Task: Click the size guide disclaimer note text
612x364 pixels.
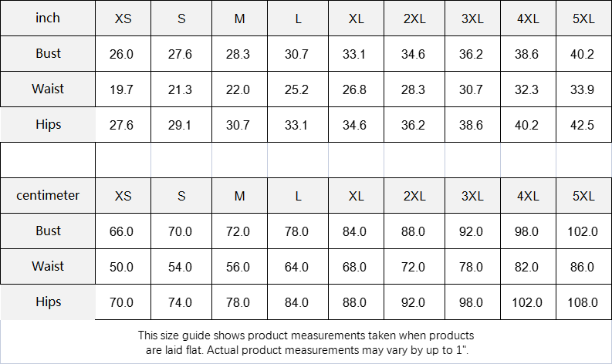Action: [306, 342]
